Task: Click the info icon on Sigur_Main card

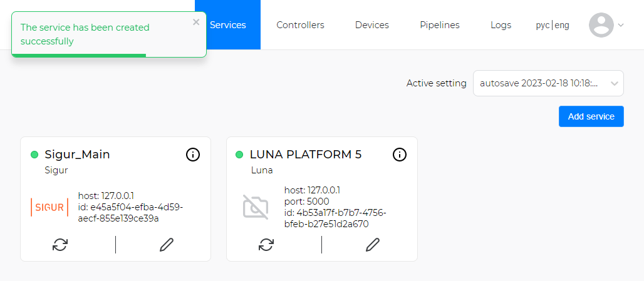Action: click(193, 155)
